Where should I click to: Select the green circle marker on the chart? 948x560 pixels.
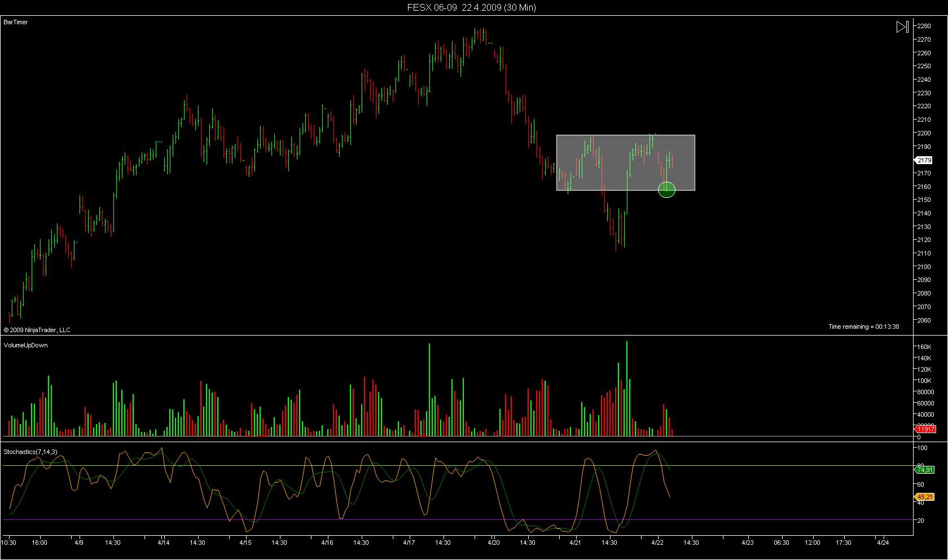[666, 189]
